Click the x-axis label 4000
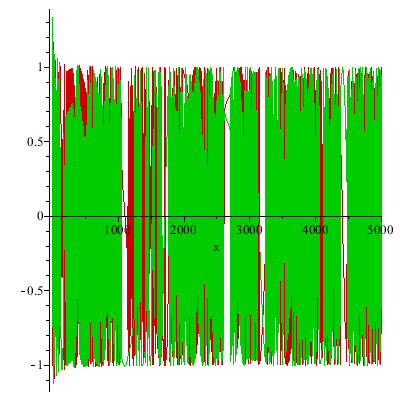Screen dimensions: 400x400 click(x=315, y=230)
